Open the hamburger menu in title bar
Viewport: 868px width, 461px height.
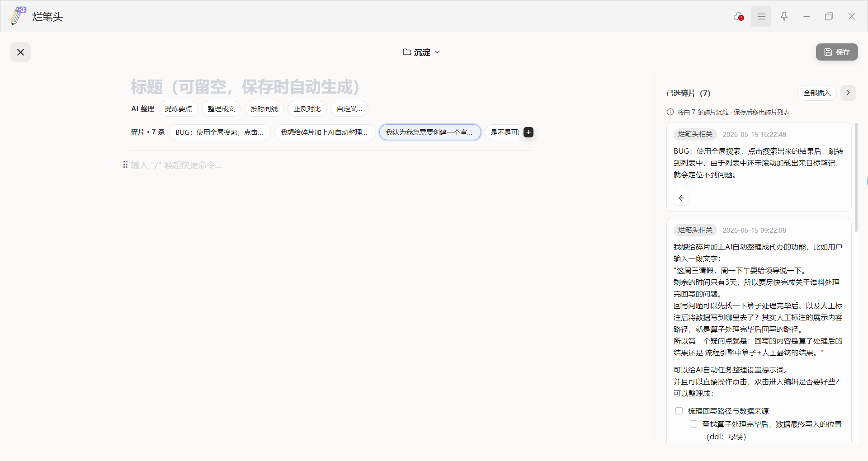761,17
